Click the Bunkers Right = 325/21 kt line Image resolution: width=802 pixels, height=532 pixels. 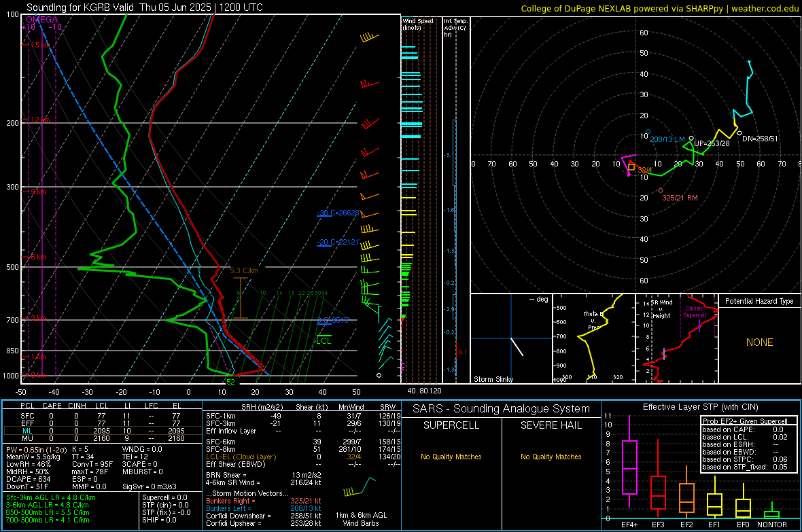(264, 501)
